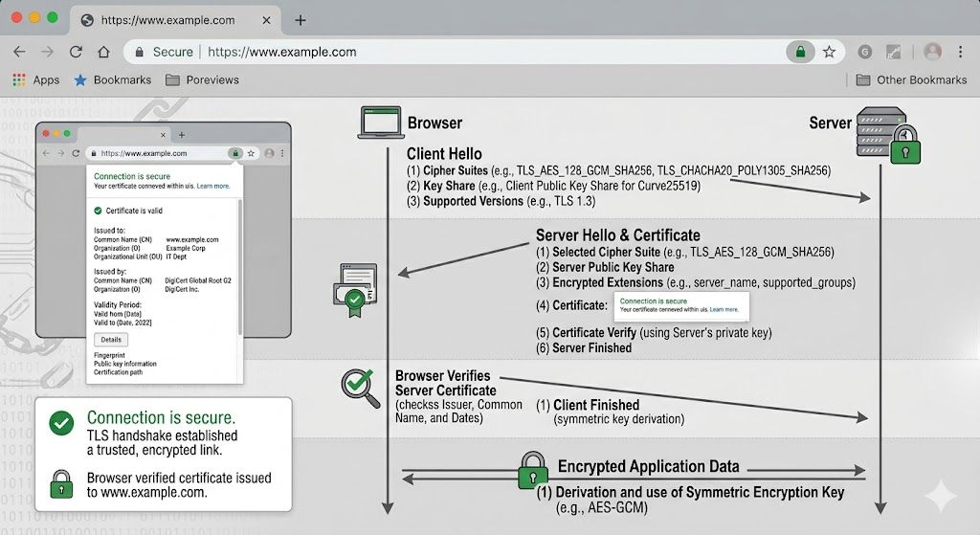This screenshot has height=535, width=980.
Task: Click the inset browser's new tab plus
Action: (182, 134)
